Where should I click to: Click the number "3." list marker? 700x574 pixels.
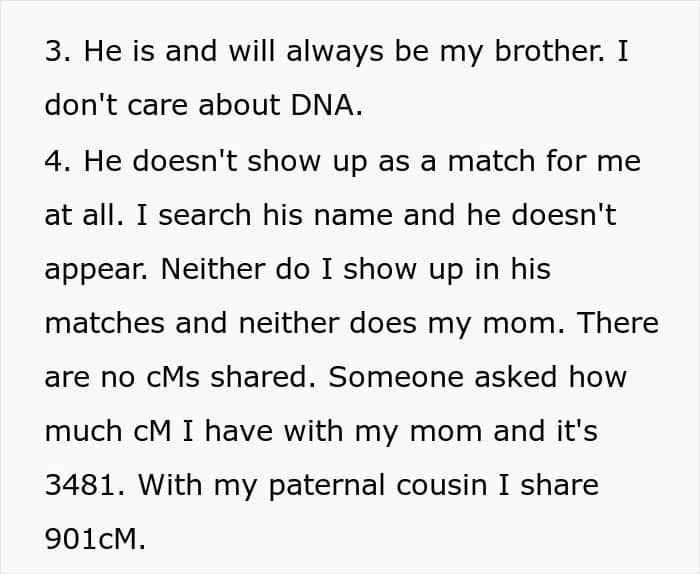pos(58,50)
